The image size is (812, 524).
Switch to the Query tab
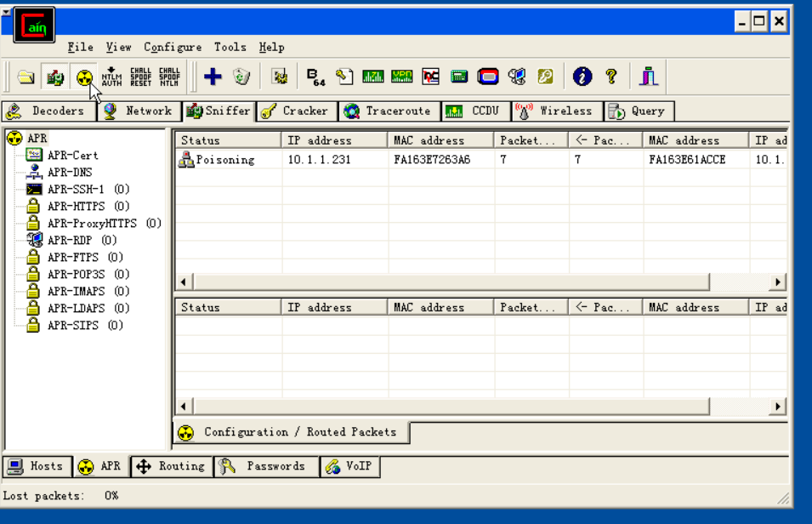click(x=639, y=111)
